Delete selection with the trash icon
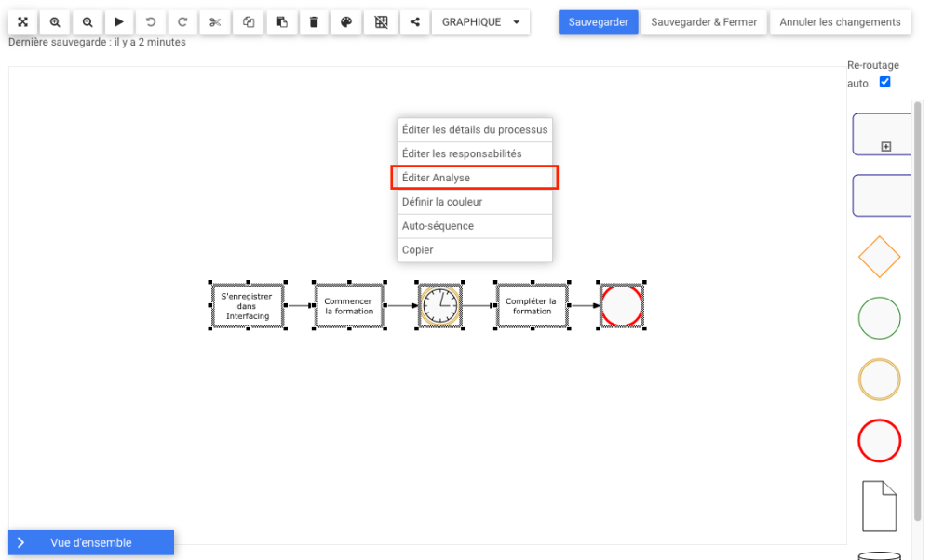 click(314, 22)
